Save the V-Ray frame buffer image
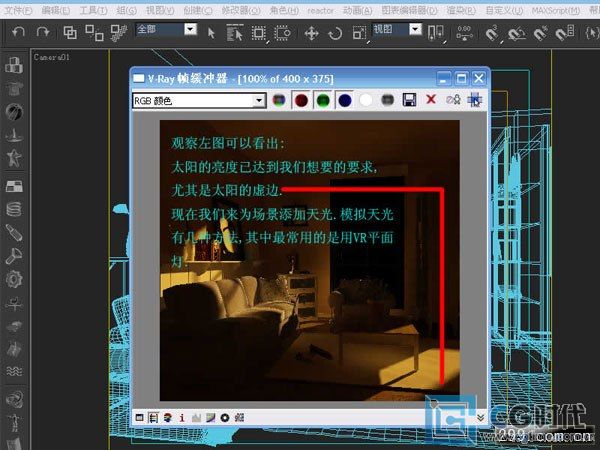The image size is (600, 450). pyautogui.click(x=408, y=100)
